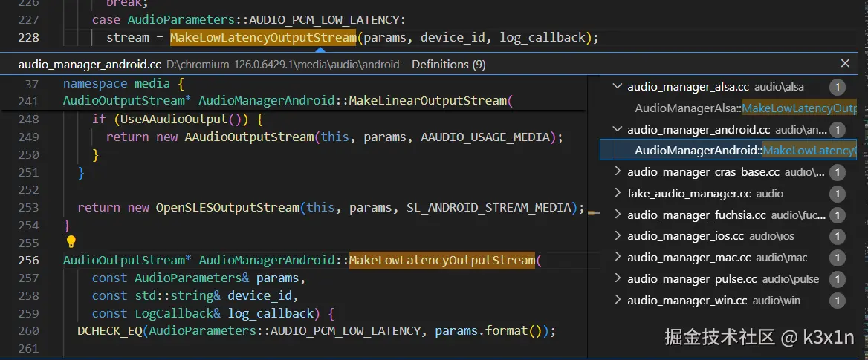
Task: Click highlighted MakeLowLatencyOutputStream on line 256
Action: point(442,260)
